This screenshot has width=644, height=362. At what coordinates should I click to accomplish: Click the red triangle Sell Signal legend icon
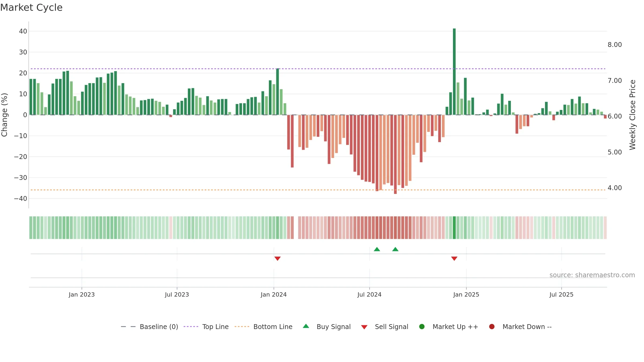[364, 327]
